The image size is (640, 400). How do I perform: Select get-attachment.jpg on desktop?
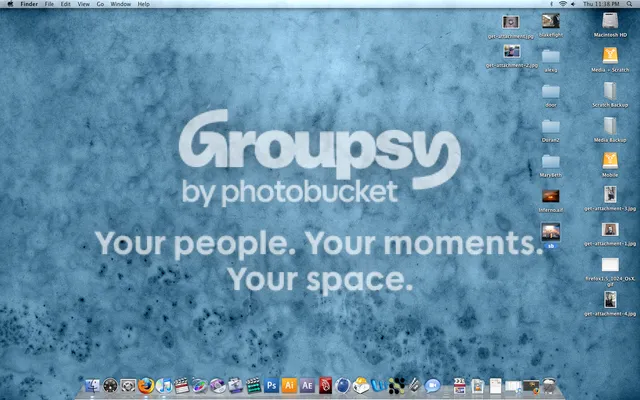(511, 22)
